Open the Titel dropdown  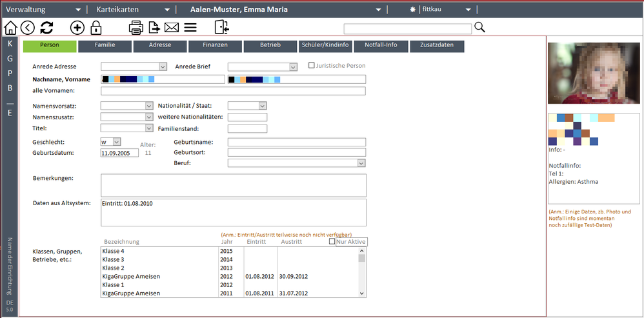coord(149,128)
